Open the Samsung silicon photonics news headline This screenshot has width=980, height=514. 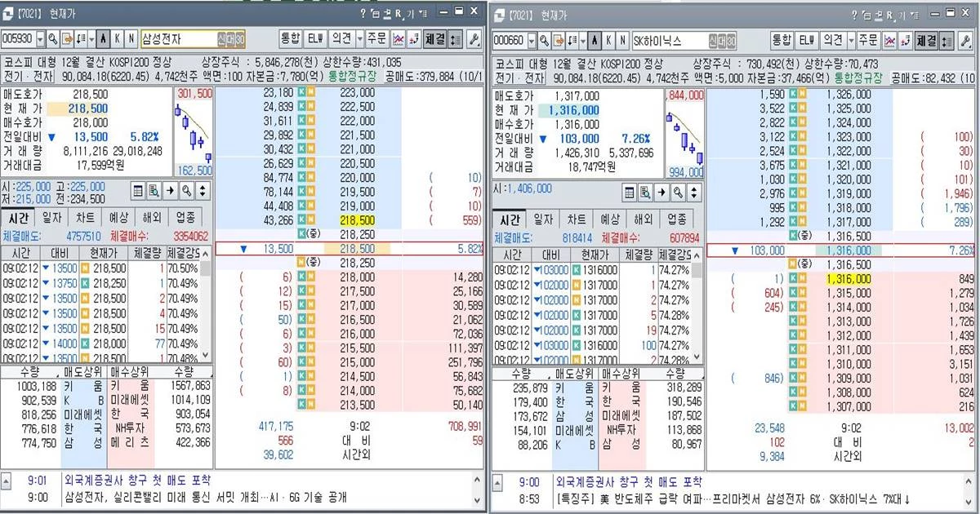tap(206, 497)
